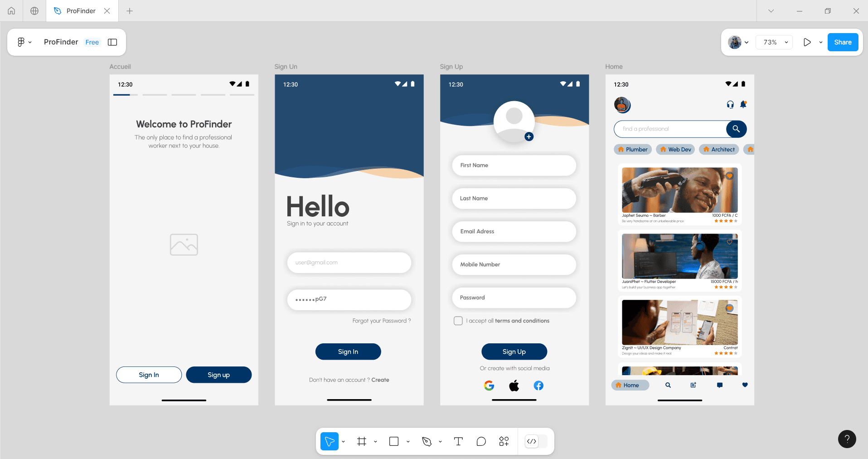
Task: Click the globe community icon
Action: pyautogui.click(x=34, y=11)
